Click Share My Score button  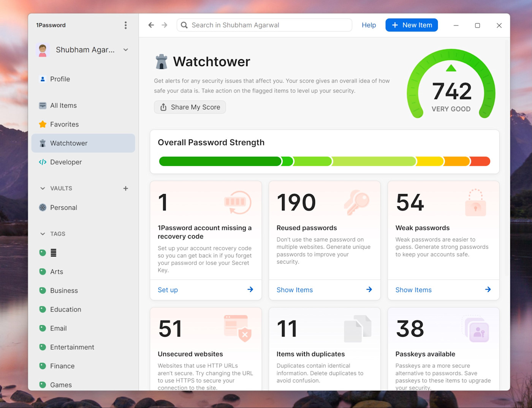click(x=190, y=107)
